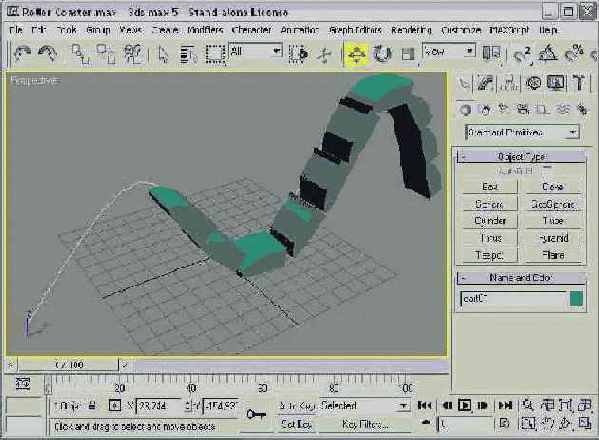The width and height of the screenshot is (599, 440).
Task: Click Play Animation button
Action: 465,405
